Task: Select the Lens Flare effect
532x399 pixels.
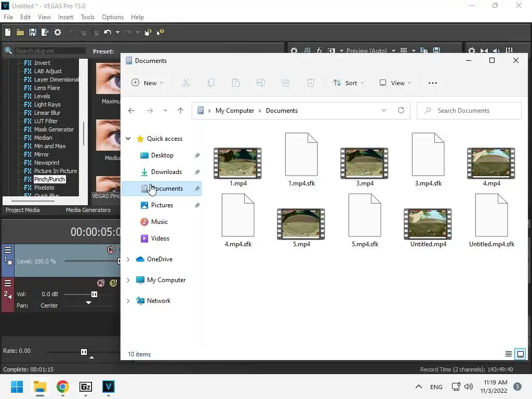Action: (x=47, y=88)
